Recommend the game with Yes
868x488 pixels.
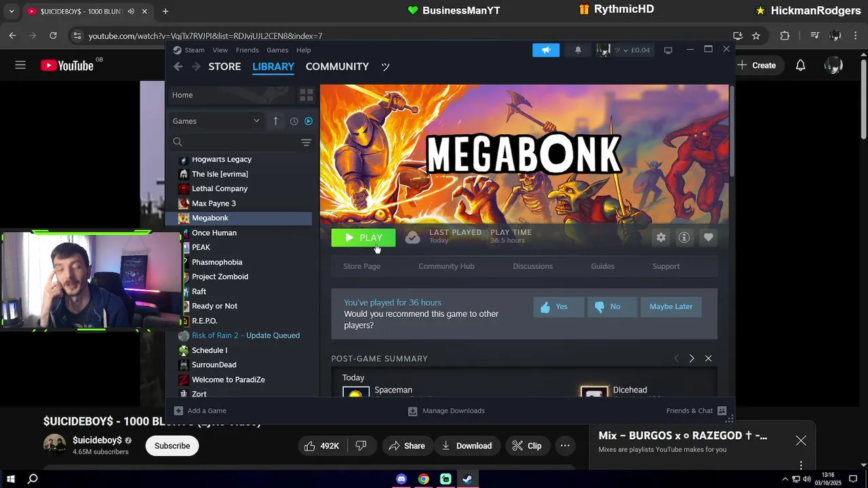click(558, 307)
